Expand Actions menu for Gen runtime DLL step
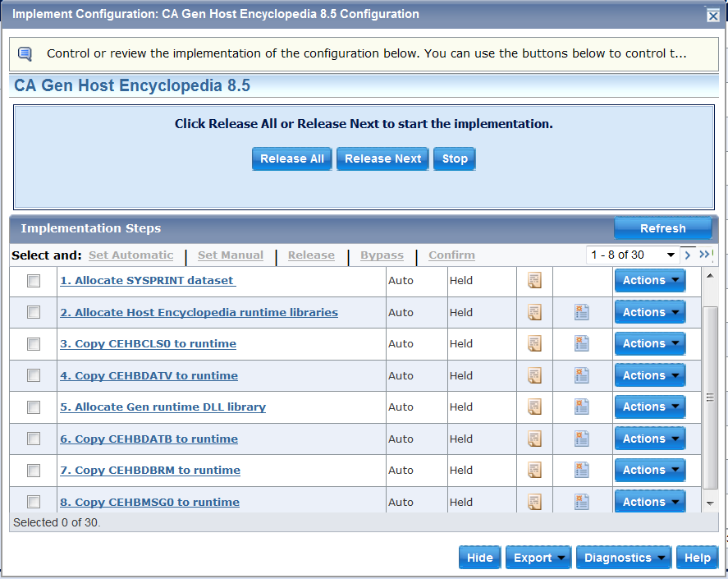 pos(650,407)
